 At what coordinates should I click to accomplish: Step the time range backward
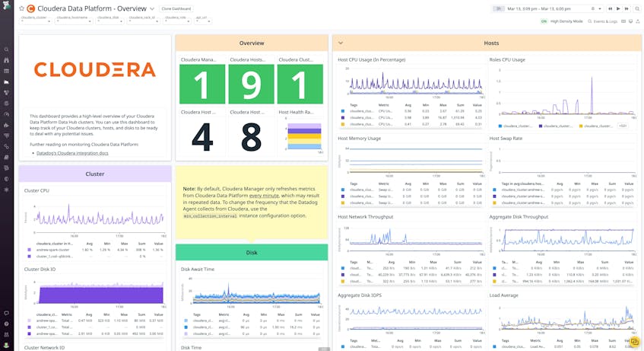(611, 8)
